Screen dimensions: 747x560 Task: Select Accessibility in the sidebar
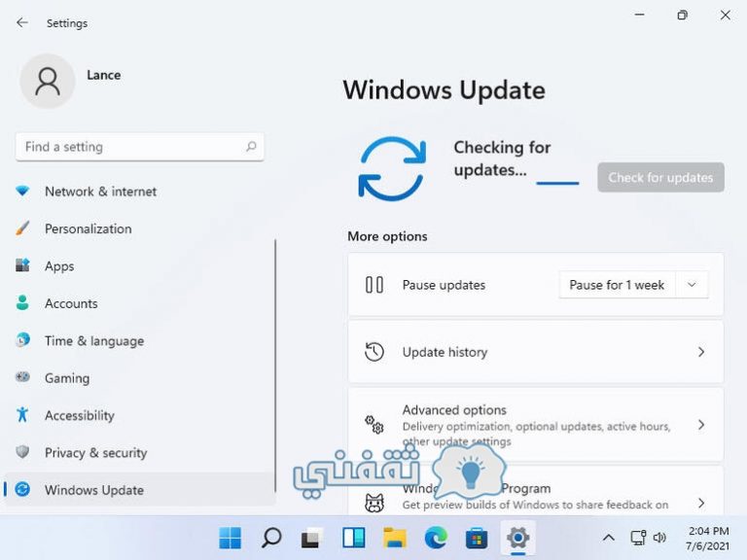tap(140, 415)
